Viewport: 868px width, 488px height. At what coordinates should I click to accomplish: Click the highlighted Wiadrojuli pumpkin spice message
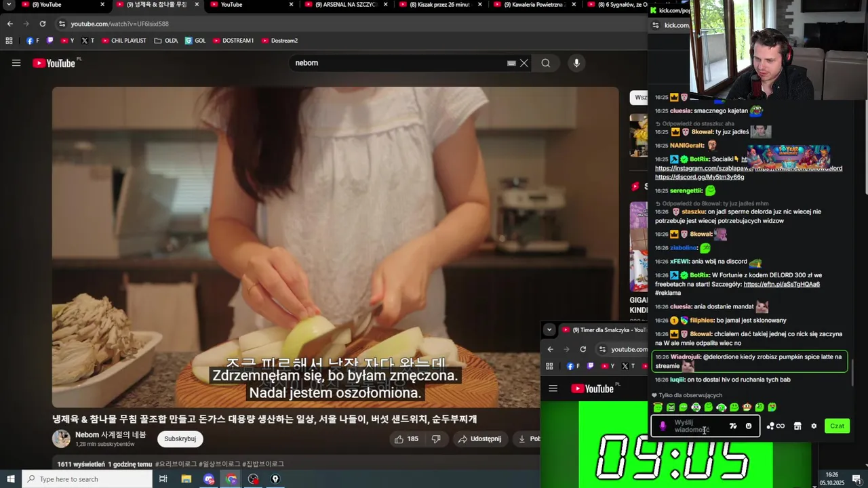click(x=749, y=361)
